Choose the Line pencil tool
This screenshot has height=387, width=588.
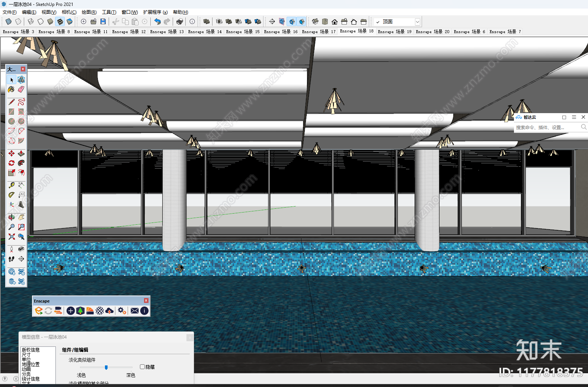12,102
